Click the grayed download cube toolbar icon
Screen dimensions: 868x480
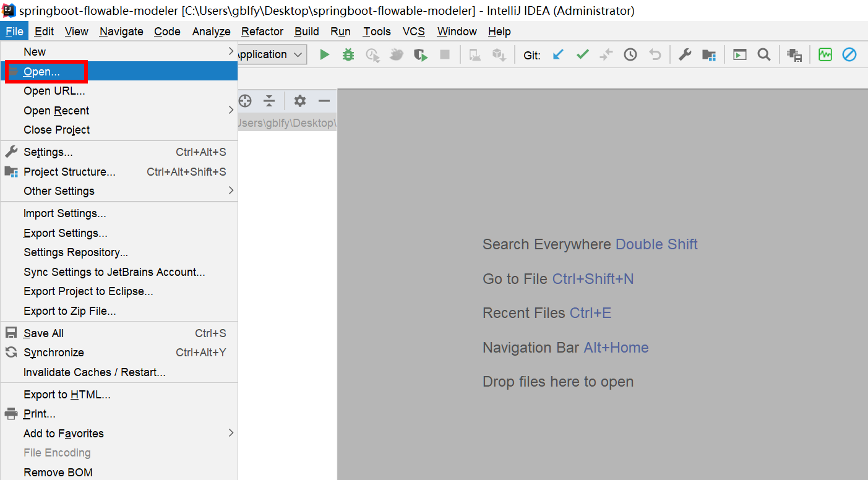click(499, 54)
